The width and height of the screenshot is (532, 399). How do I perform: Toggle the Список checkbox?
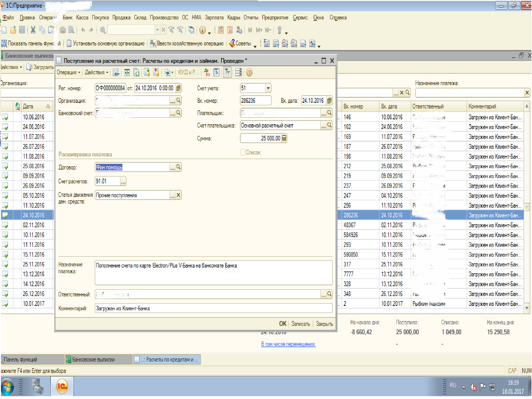point(243,152)
